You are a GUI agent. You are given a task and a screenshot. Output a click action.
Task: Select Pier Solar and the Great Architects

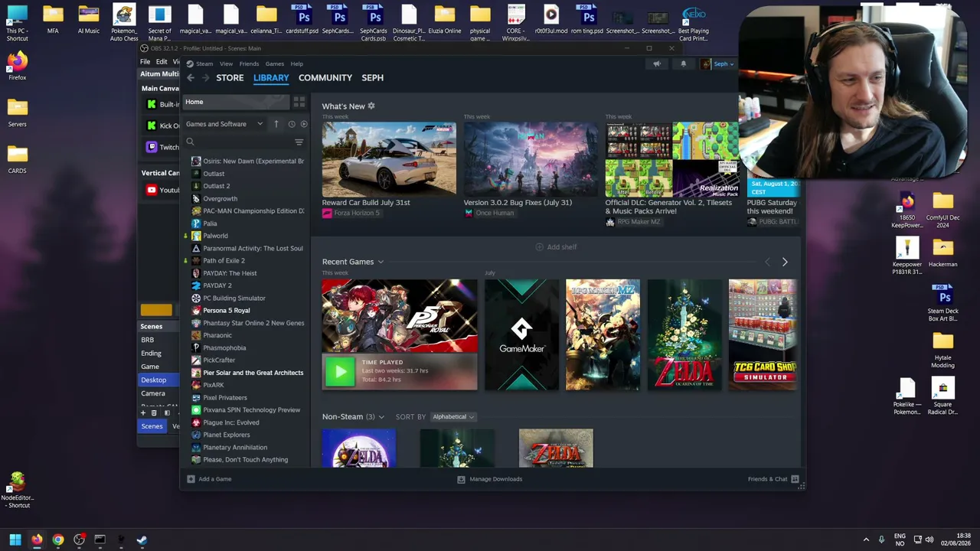point(253,373)
